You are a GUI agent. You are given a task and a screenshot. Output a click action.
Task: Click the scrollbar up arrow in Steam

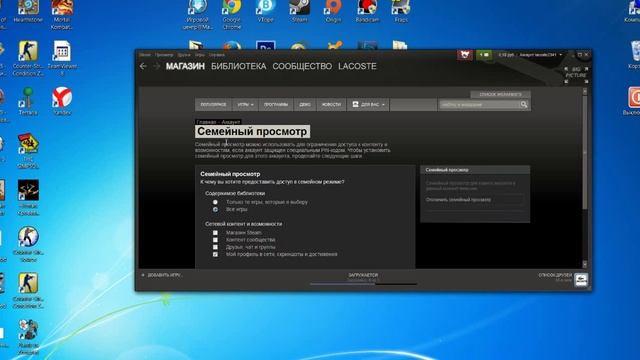tap(585, 91)
